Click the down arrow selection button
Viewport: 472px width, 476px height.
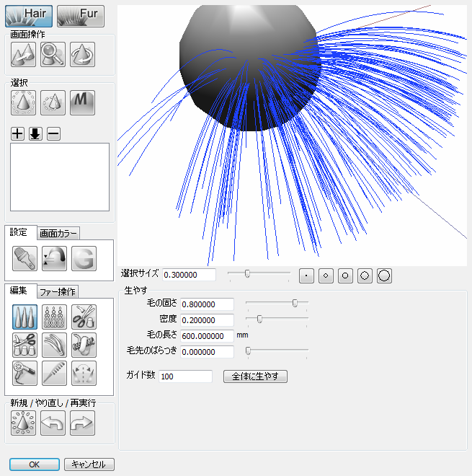click(x=35, y=134)
